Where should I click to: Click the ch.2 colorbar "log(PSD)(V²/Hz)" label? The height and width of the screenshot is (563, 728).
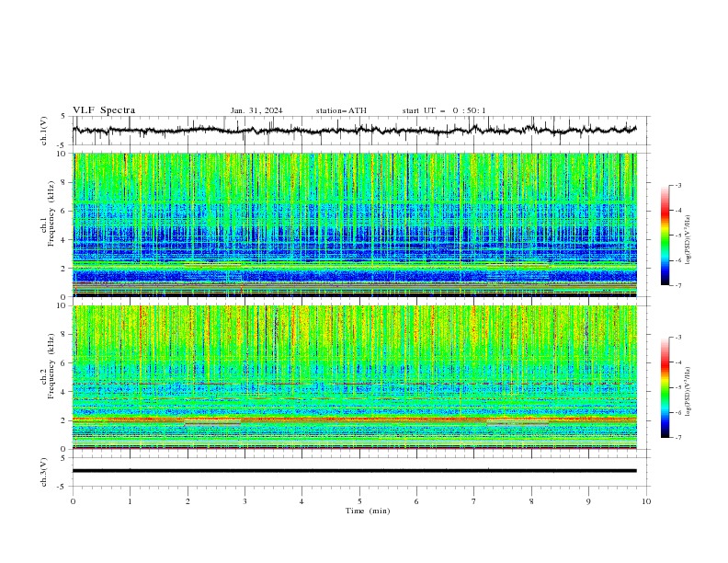tap(688, 392)
